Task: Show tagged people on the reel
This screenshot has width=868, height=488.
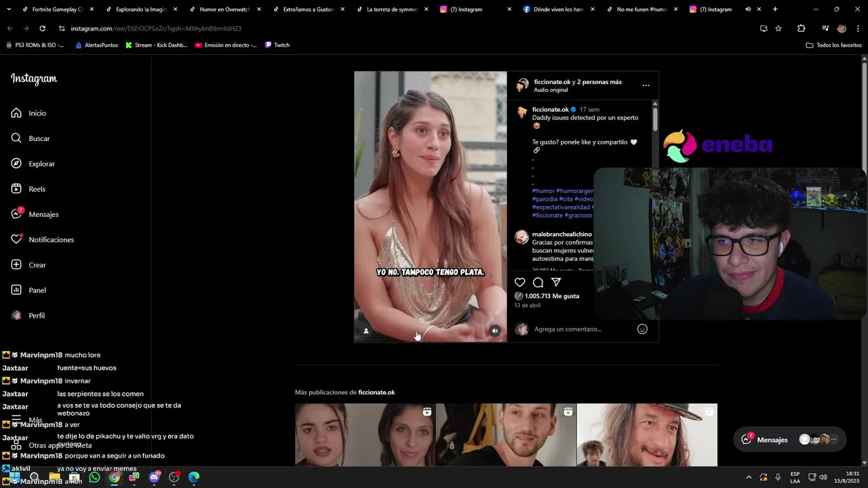Action: [366, 331]
